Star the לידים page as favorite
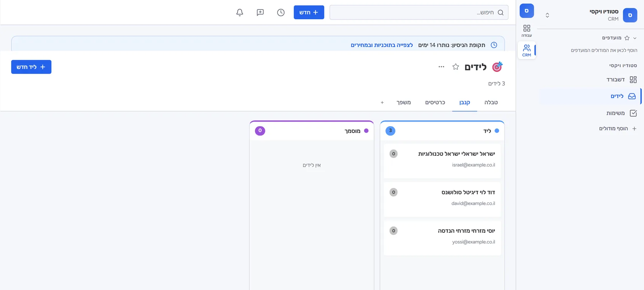Image resolution: width=644 pixels, height=290 pixels. coord(455,67)
